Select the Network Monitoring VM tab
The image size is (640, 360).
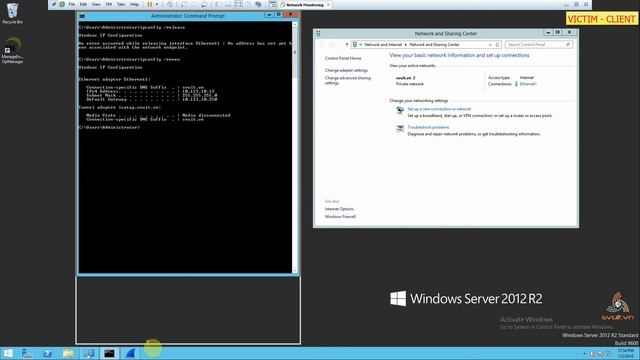click(304, 5)
